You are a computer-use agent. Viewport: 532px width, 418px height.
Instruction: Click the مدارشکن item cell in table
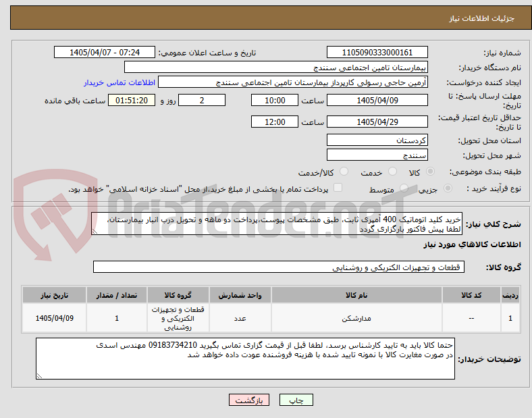click(x=356, y=318)
